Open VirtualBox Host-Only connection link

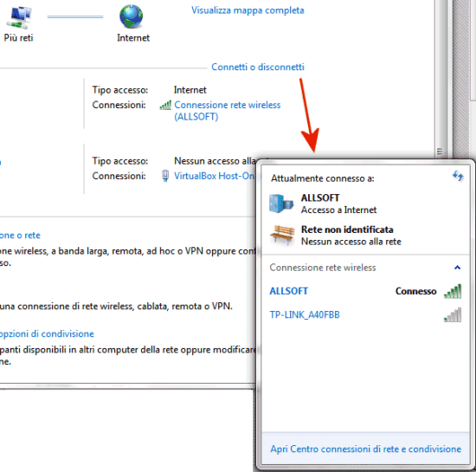tap(215, 176)
